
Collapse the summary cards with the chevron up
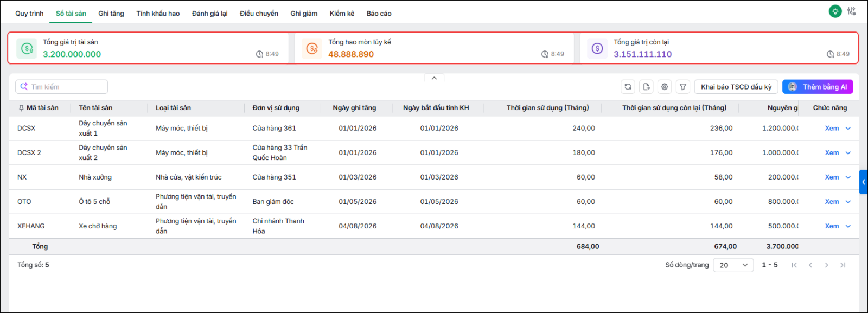pyautogui.click(x=434, y=78)
